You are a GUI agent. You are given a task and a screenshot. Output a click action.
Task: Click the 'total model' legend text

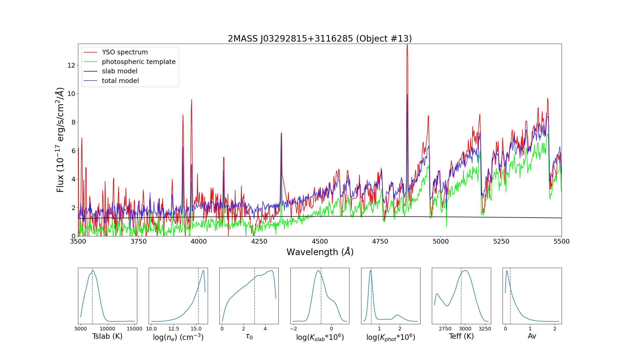point(120,81)
